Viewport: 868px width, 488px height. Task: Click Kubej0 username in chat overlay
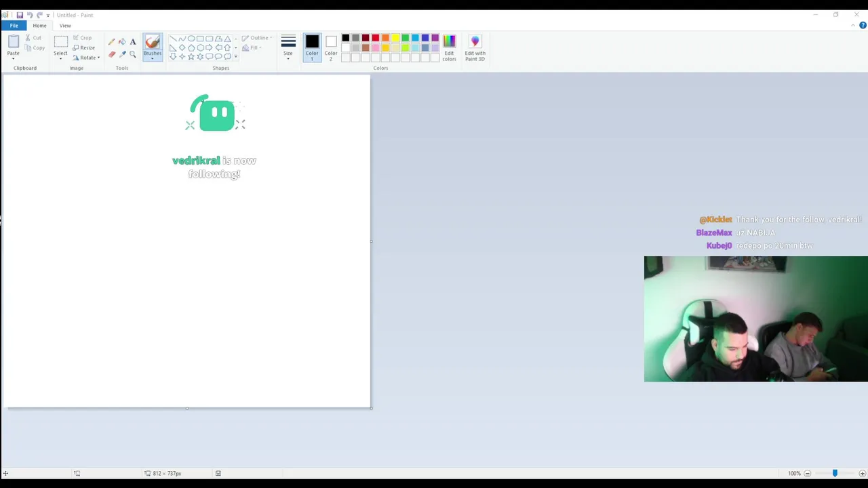click(719, 245)
